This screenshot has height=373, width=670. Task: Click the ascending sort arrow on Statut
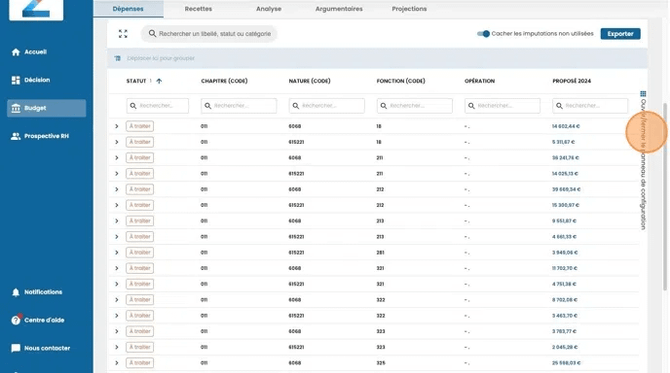(159, 81)
